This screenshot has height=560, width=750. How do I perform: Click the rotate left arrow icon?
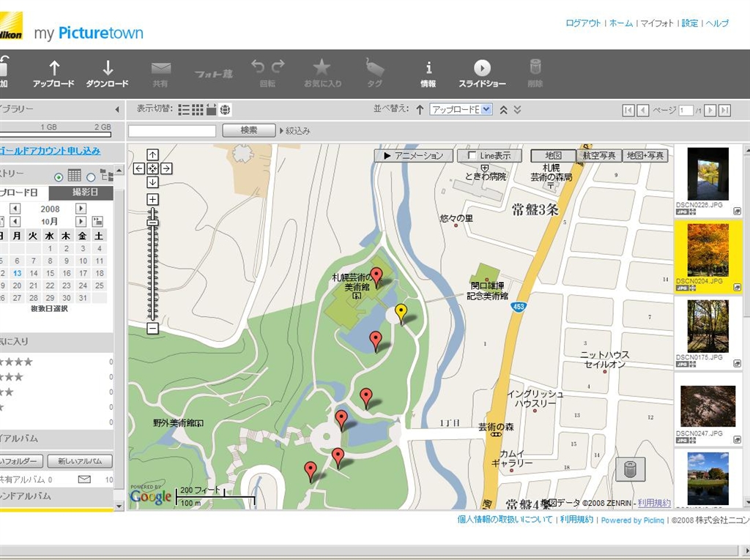point(257,66)
